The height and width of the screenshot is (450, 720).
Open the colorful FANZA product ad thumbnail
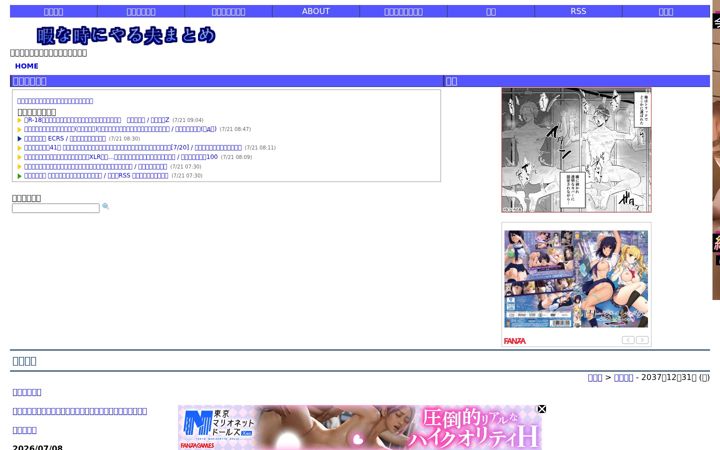[x=576, y=279]
